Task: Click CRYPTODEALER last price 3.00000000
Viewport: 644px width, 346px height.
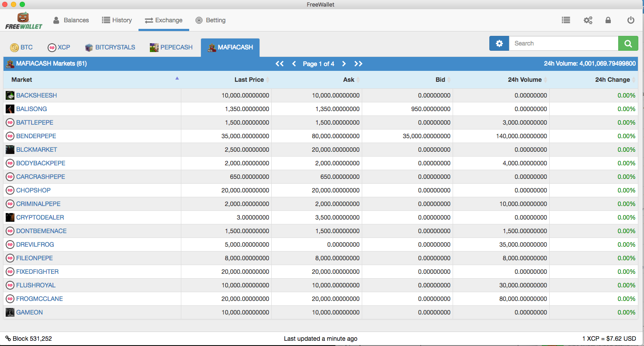Action: [253, 217]
